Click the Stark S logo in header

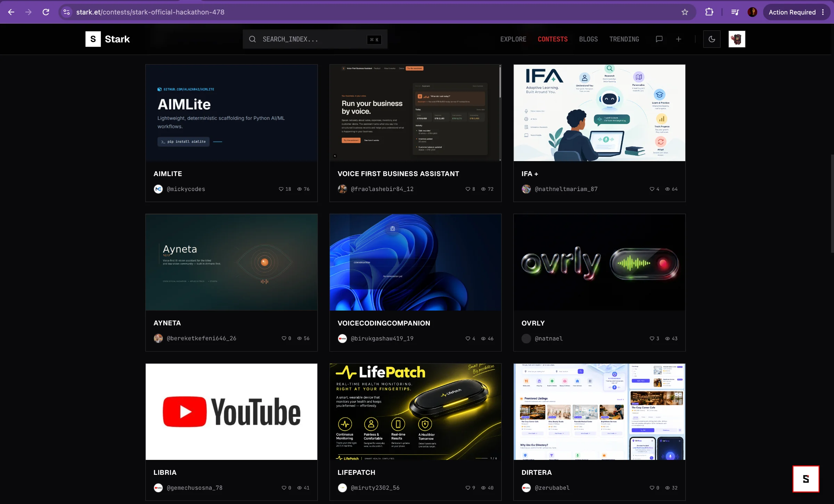[x=93, y=39]
